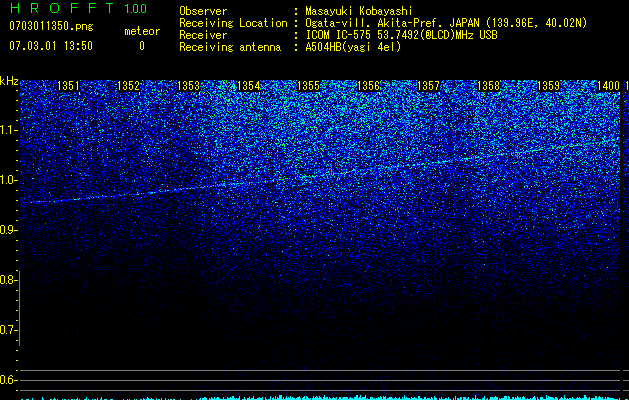Click the 1351 time marker
629x400 pixels.
[x=69, y=86]
